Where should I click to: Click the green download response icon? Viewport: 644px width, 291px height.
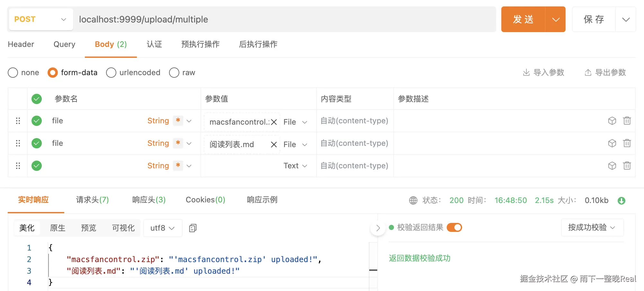(621, 201)
